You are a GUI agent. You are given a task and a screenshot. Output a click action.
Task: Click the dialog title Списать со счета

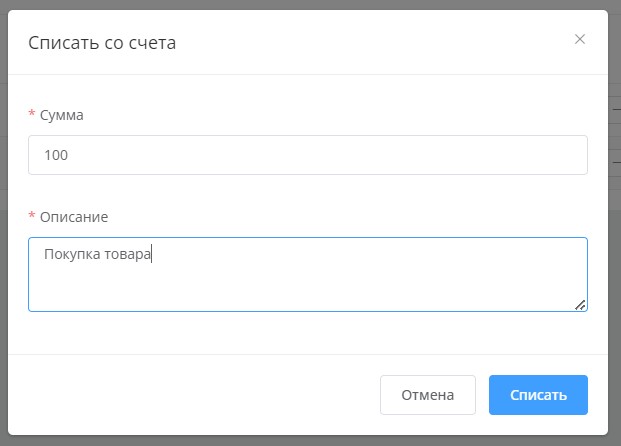(103, 42)
